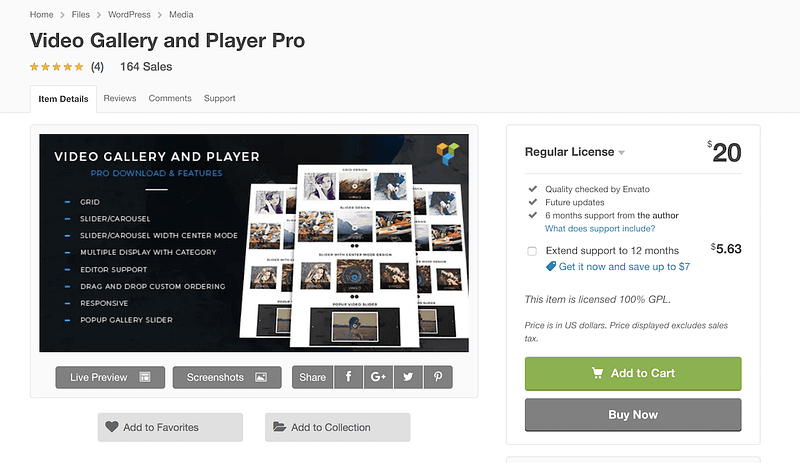Viewport: 800px width, 463px height.
Task: Click Get it now and save link
Action: click(x=624, y=266)
